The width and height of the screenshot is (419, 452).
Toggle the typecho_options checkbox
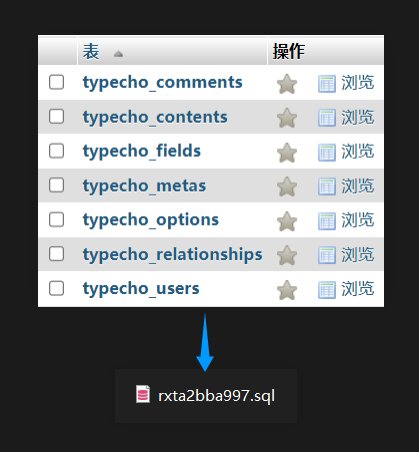(x=56, y=219)
